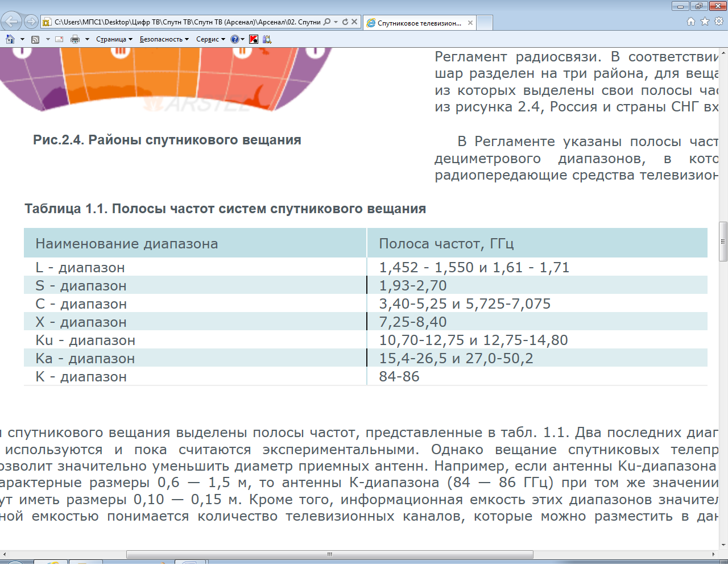
Task: Expand the Home page dropdown arrow
Action: [22, 39]
